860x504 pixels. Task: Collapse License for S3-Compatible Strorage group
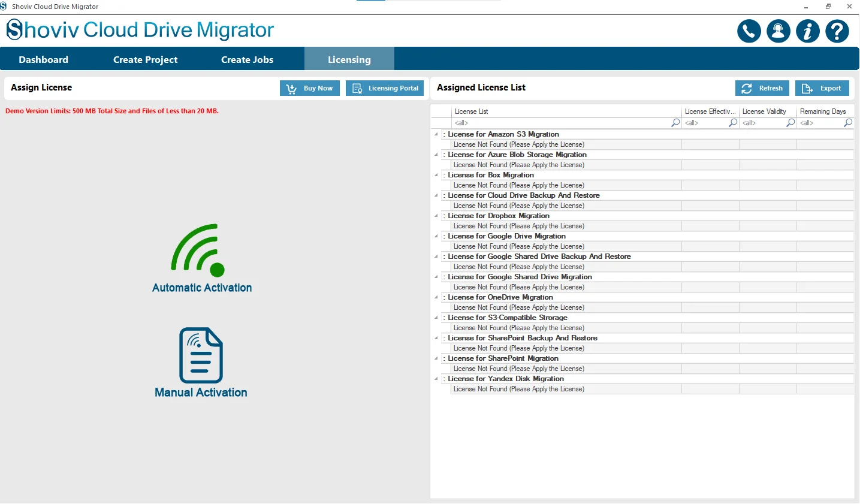coord(436,318)
